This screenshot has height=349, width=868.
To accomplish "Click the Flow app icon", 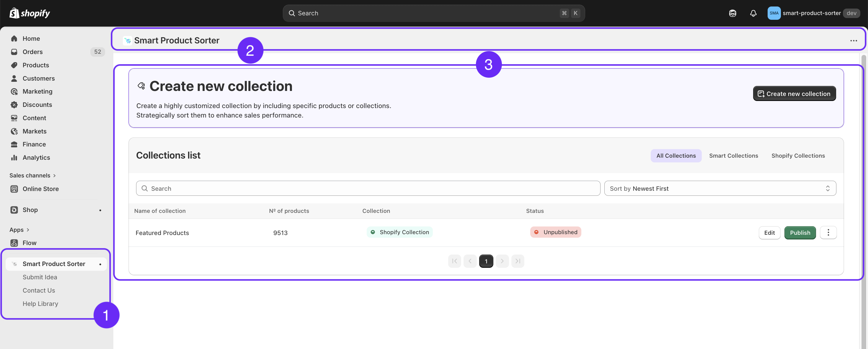I will (14, 243).
